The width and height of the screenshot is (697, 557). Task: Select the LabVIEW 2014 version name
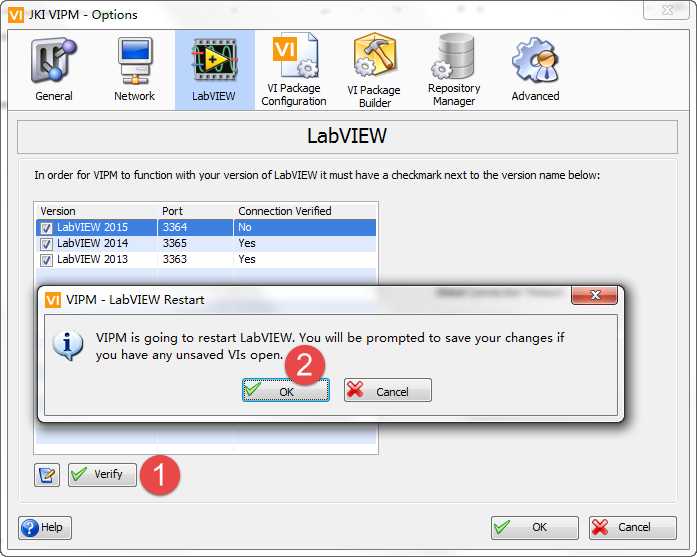[92, 243]
